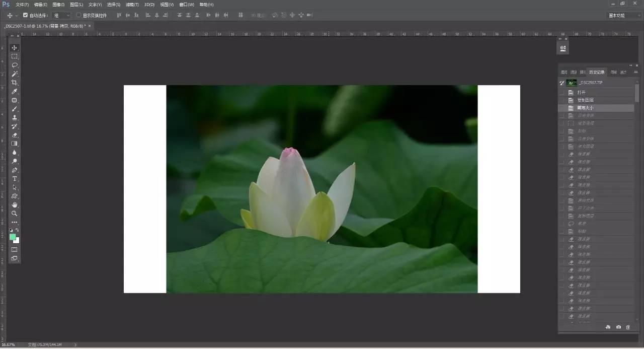This screenshot has width=644, height=349.
Task: Click the delete state trash icon
Action: click(628, 327)
